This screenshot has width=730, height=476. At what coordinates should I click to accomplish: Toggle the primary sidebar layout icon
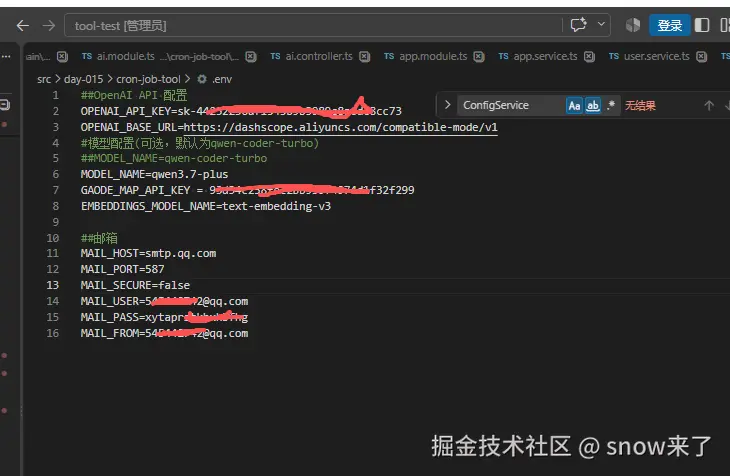click(x=702, y=25)
